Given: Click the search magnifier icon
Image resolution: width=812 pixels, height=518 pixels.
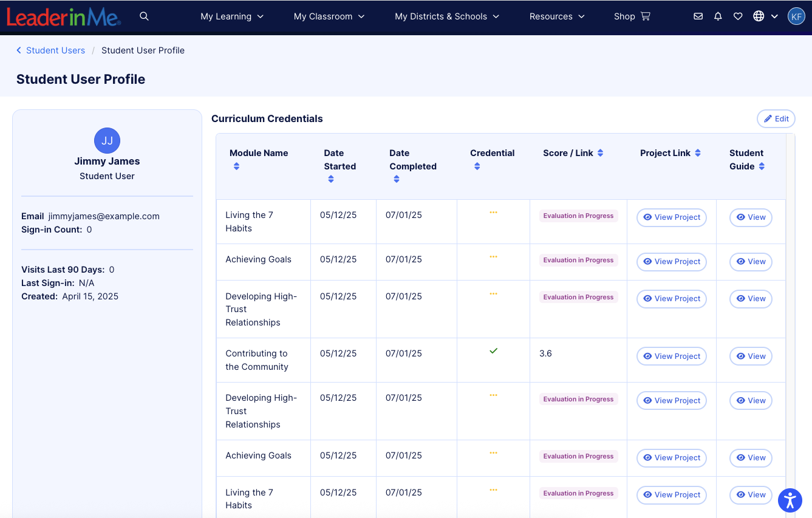Looking at the screenshot, I should [144, 16].
